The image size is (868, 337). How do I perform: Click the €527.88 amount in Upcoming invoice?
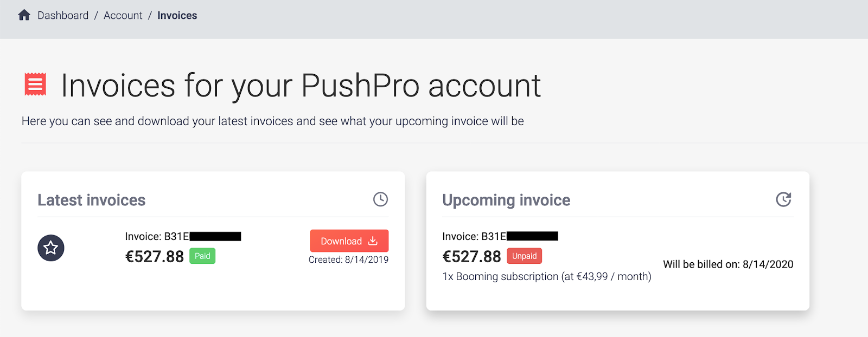(x=472, y=256)
